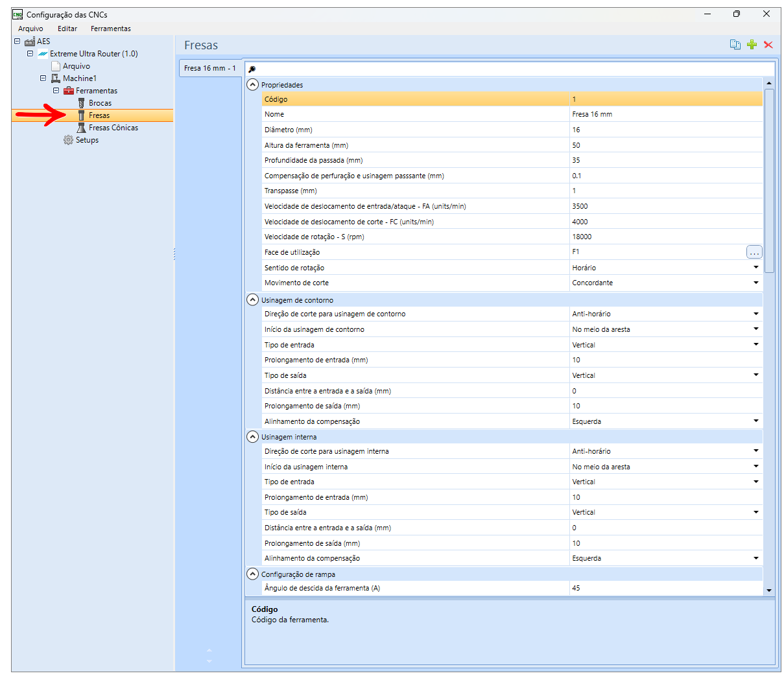The height and width of the screenshot is (680, 784).
Task: Open the Movimento de corte dropdown
Action: 756,283
